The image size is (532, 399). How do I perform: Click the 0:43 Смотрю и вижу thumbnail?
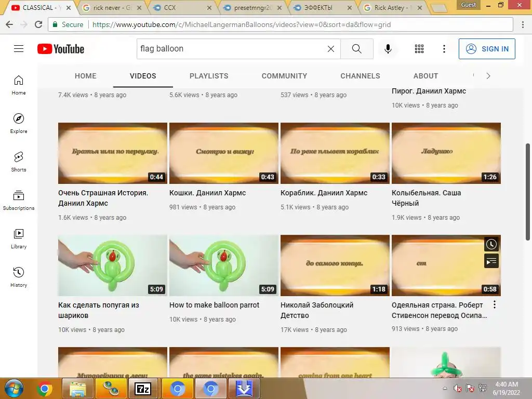point(223,153)
